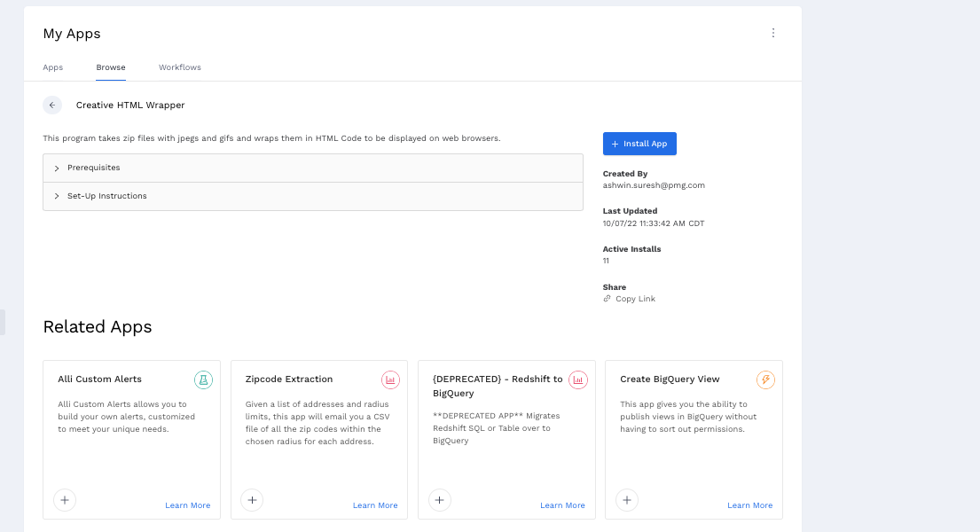The height and width of the screenshot is (532, 980).
Task: Click the chart icon on Deprecated Redshift card
Action: [578, 380]
